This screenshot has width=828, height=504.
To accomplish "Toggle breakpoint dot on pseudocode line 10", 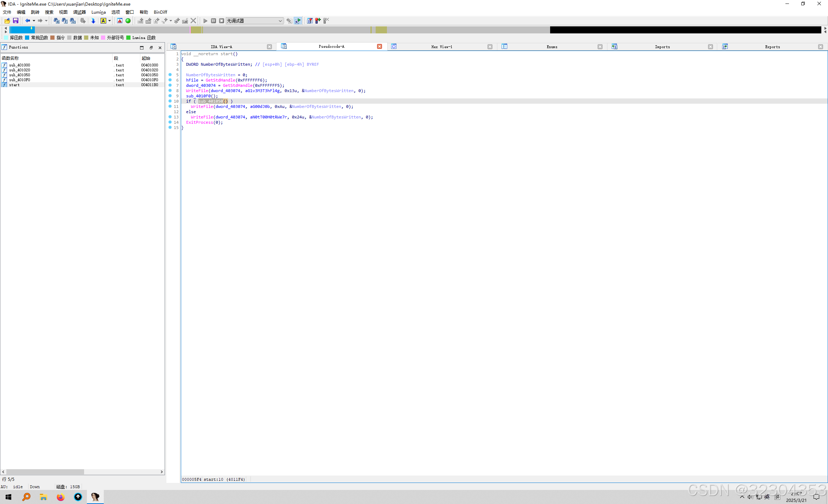I will (x=170, y=101).
